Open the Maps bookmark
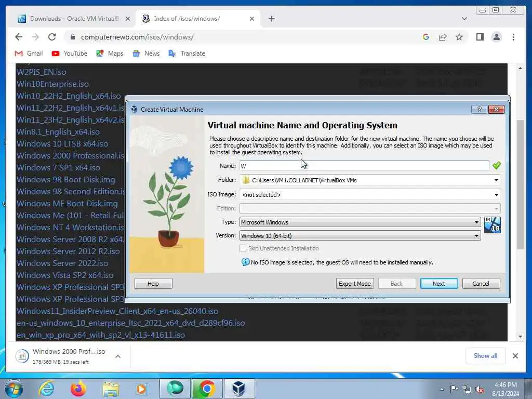 pyautogui.click(x=110, y=54)
